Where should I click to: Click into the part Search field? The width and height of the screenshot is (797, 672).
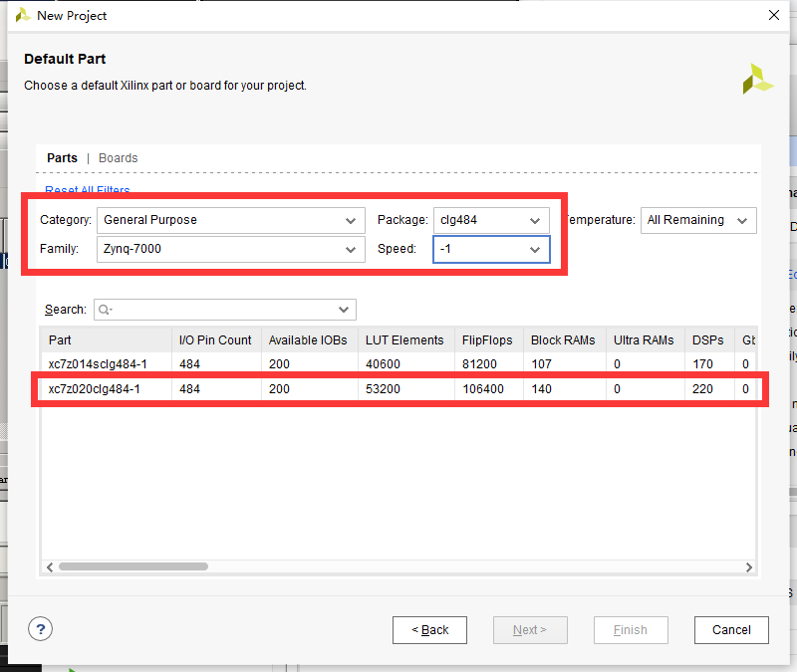225,310
